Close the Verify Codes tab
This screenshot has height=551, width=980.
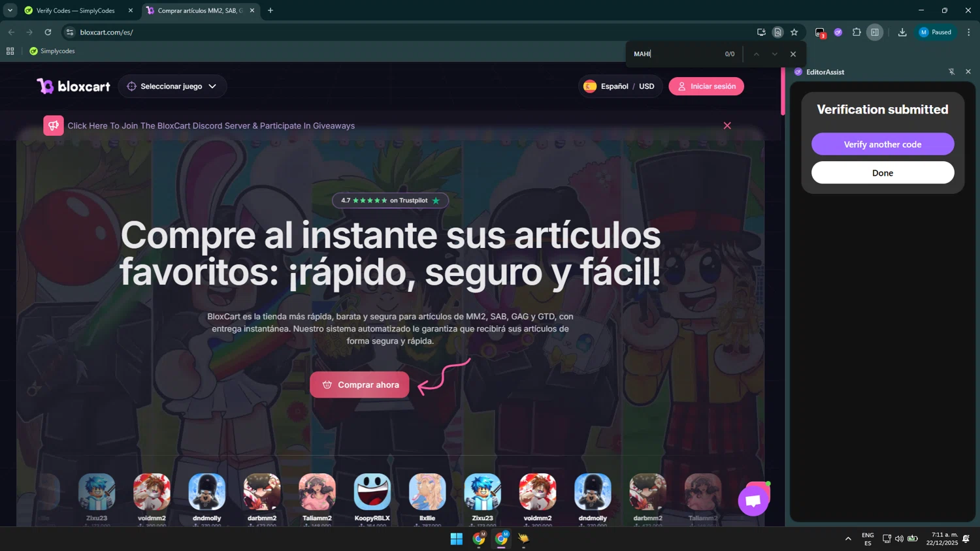coord(130,10)
